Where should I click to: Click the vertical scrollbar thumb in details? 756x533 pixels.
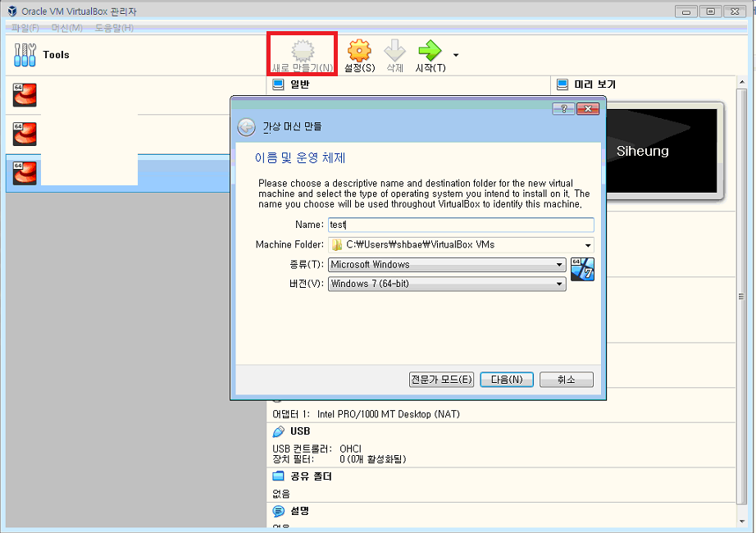741,296
